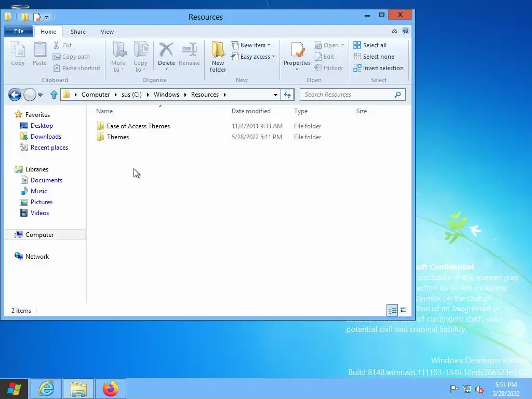Viewport: 532px width, 399px height.
Task: Open the address bar history dropdown
Action: point(275,95)
